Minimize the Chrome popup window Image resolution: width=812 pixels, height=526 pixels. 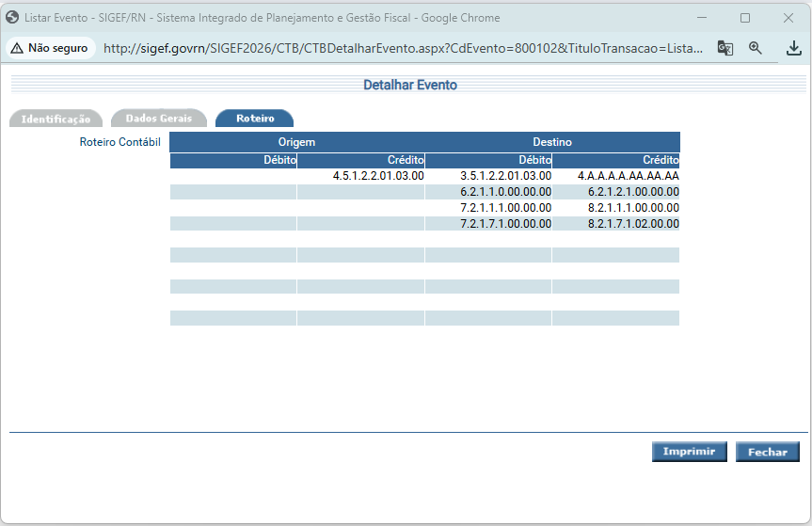703,18
